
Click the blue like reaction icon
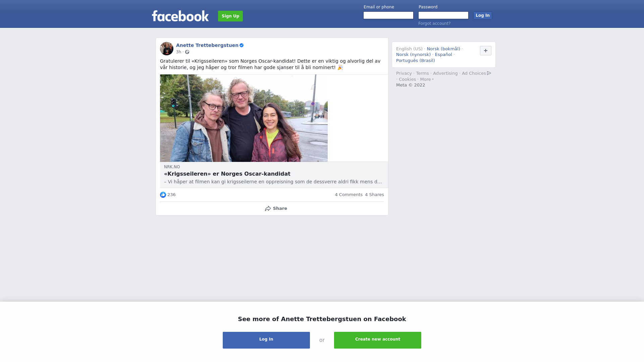pyautogui.click(x=163, y=195)
